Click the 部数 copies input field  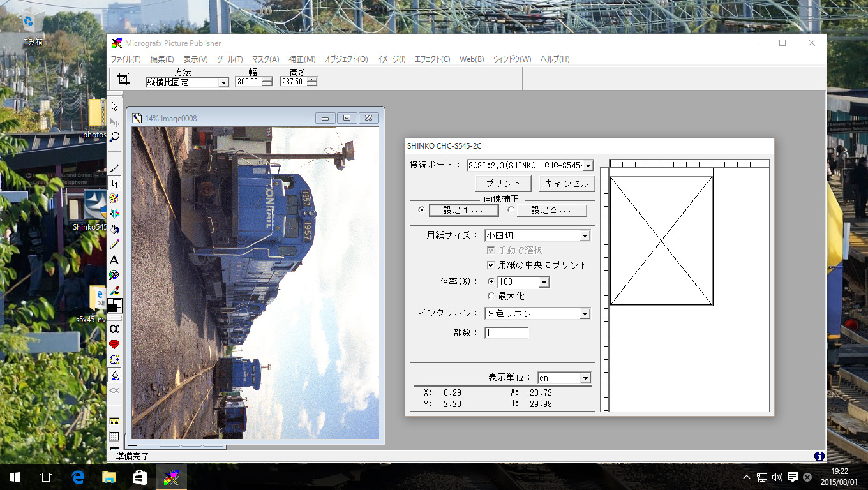click(506, 333)
